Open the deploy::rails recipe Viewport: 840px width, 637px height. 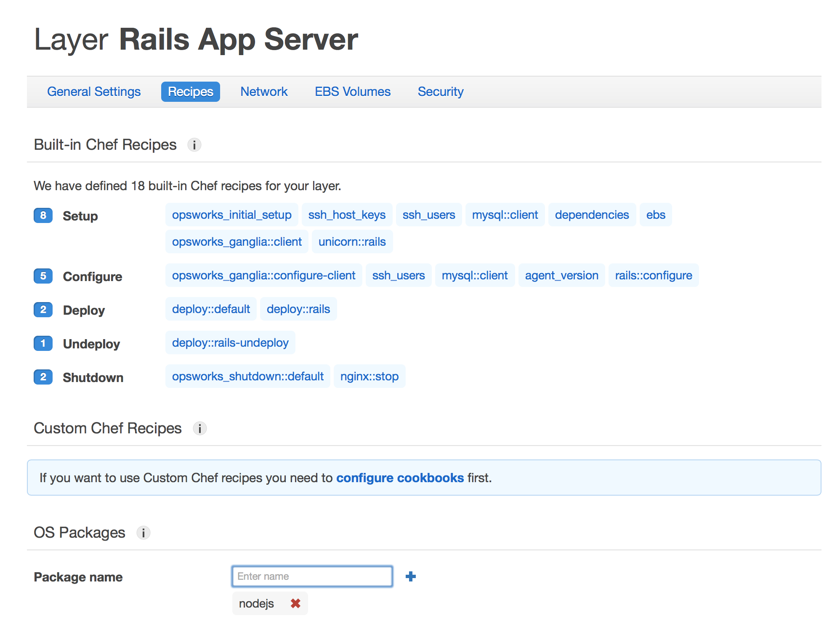[x=298, y=309]
